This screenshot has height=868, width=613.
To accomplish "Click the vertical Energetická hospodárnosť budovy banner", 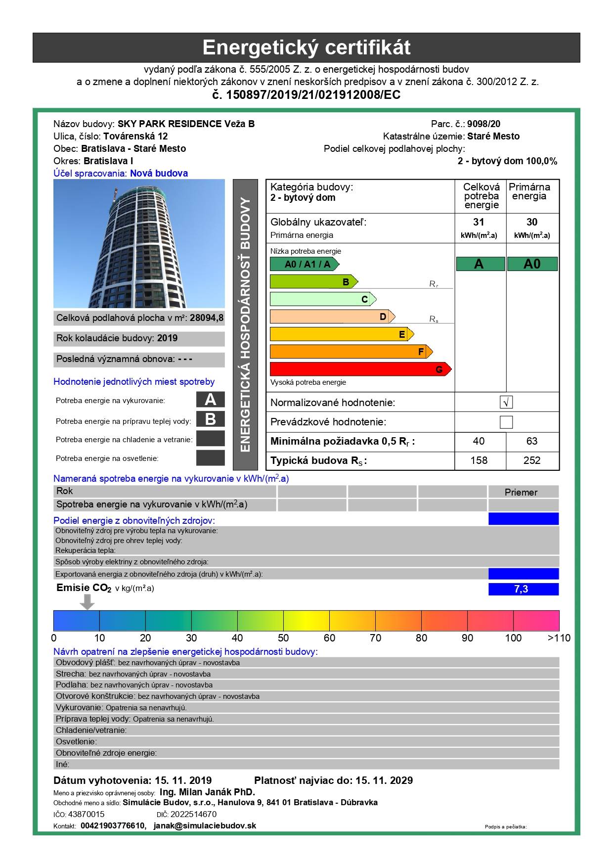I will [x=245, y=324].
